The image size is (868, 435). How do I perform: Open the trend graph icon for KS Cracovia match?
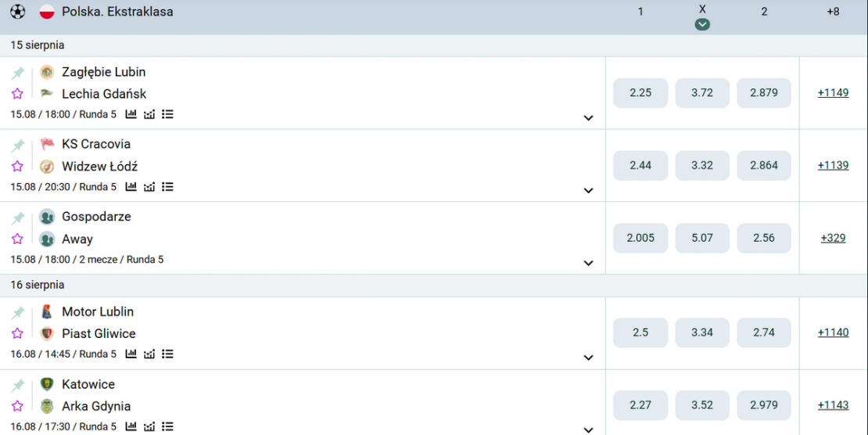(149, 187)
